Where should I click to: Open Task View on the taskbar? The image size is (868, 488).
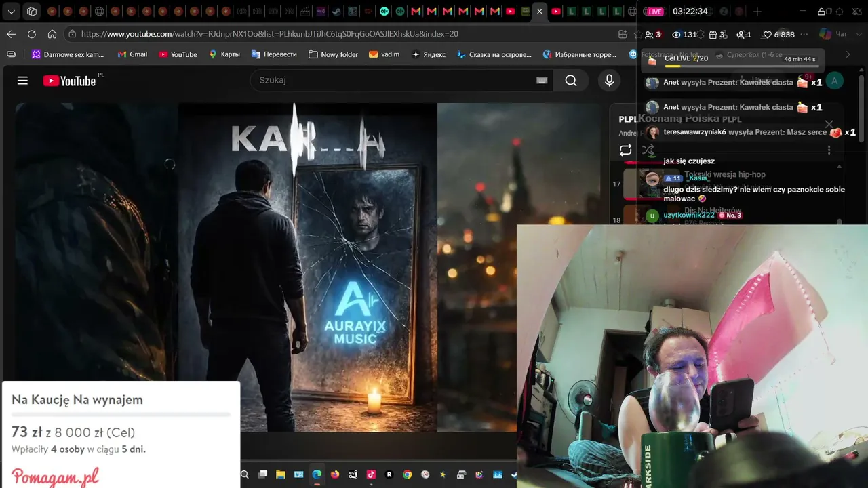[262, 475]
